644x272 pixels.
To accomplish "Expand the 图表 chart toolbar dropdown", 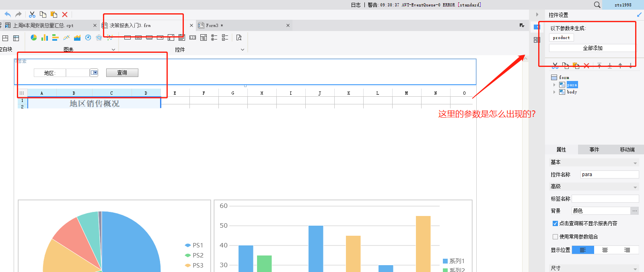I will (x=113, y=50).
